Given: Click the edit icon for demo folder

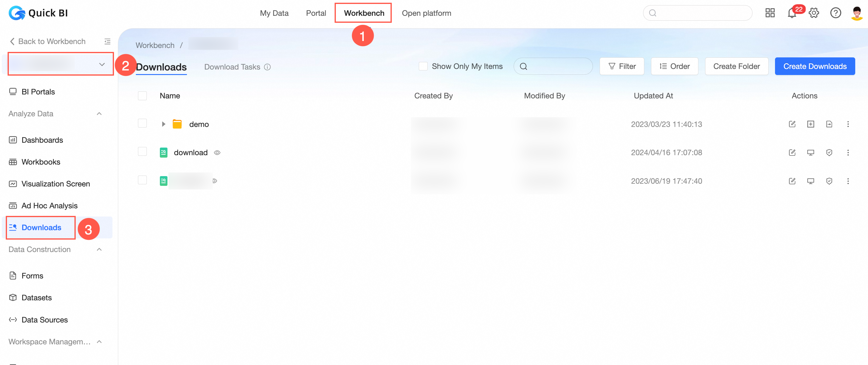Looking at the screenshot, I should pyautogui.click(x=792, y=124).
